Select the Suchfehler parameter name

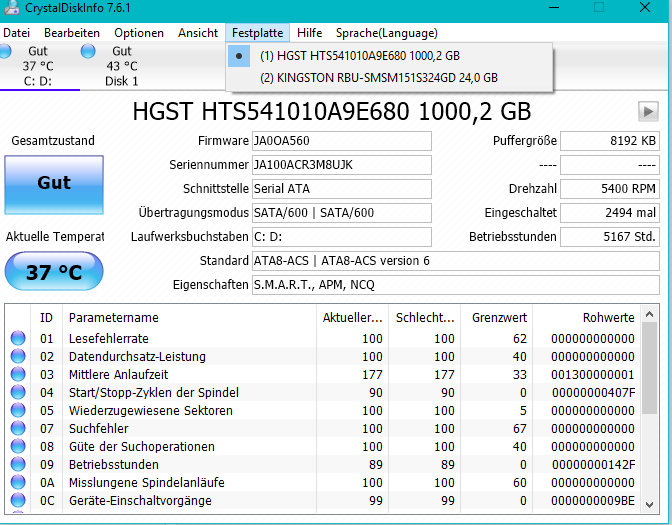click(x=99, y=429)
